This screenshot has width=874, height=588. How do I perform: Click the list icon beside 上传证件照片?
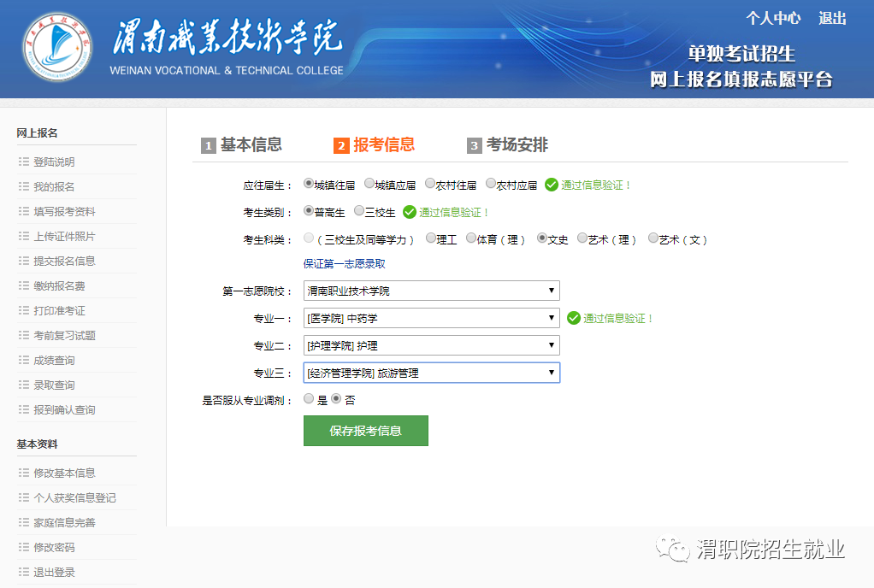[23, 236]
